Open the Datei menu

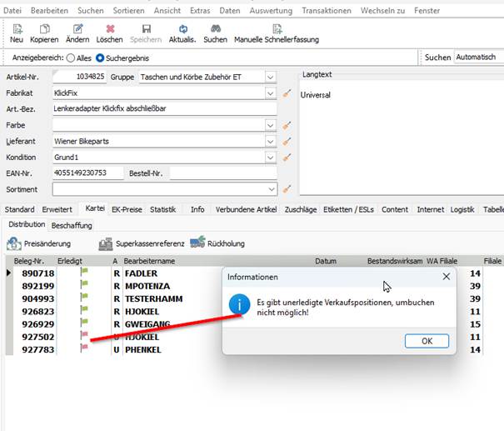(x=12, y=11)
